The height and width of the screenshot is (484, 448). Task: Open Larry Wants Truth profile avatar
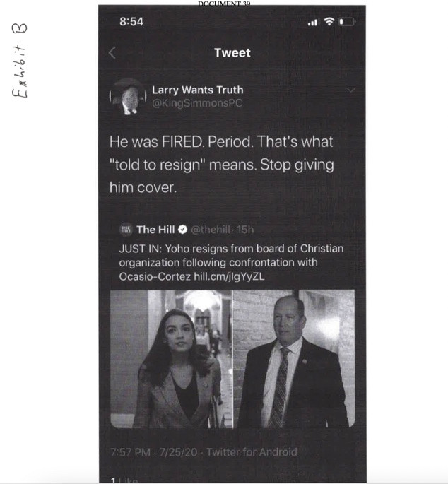pos(127,97)
